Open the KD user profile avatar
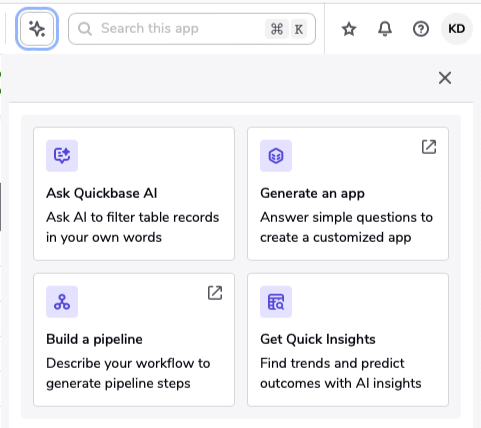Screen dimensions: 481x428 (457, 29)
